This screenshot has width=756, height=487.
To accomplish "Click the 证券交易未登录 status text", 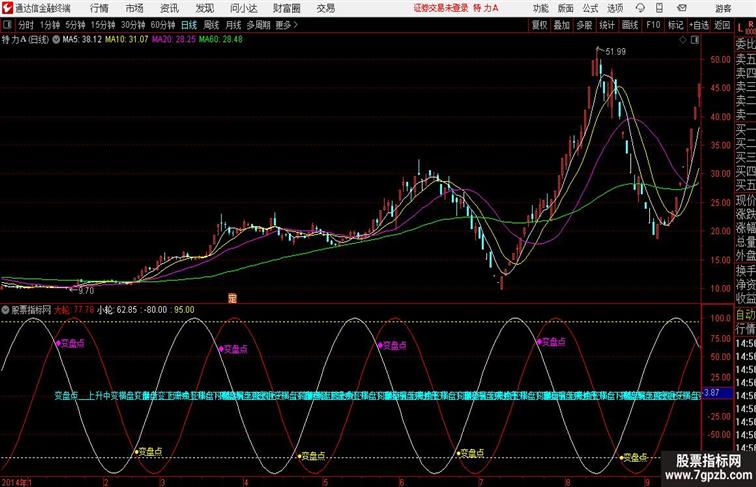I will pyautogui.click(x=441, y=8).
